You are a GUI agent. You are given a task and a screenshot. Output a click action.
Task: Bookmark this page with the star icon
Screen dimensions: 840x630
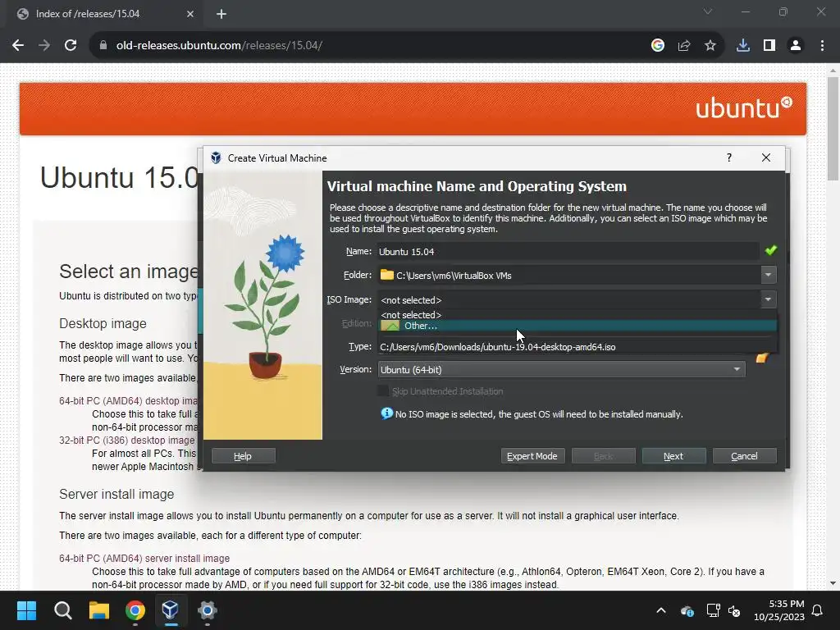coord(710,46)
